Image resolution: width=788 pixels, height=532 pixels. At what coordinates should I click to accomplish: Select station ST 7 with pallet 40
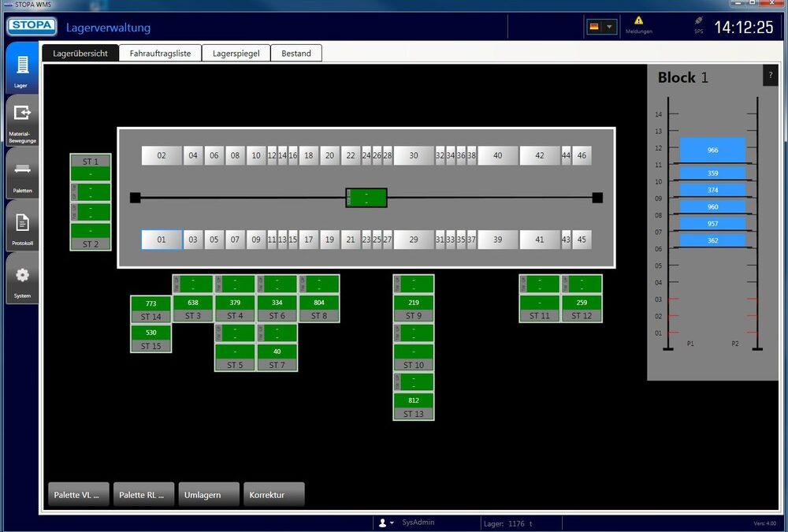tap(277, 358)
